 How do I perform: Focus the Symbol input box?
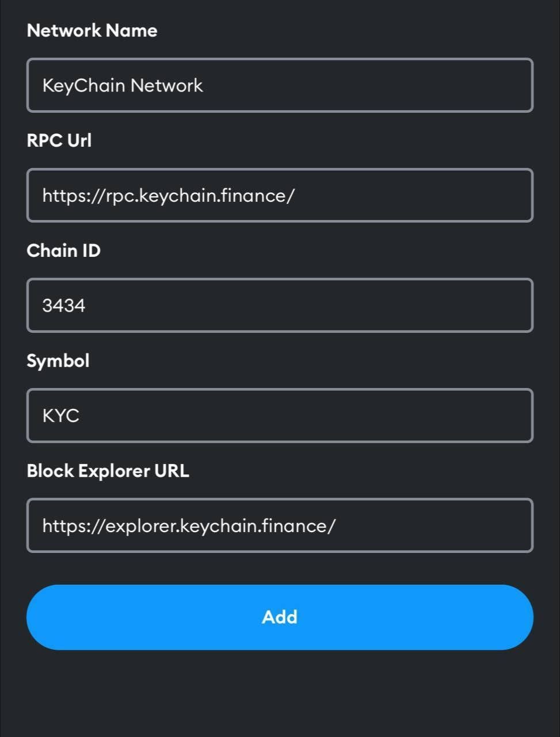[280, 415]
